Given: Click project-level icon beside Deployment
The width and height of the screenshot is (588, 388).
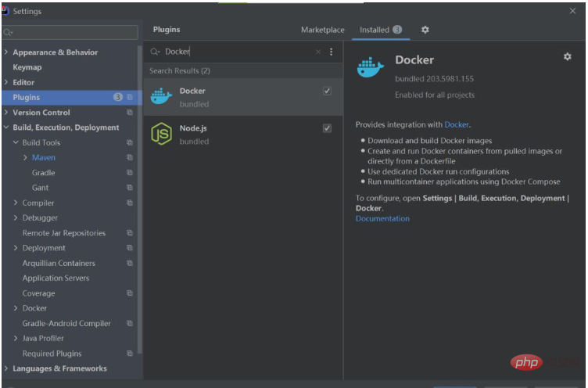Looking at the screenshot, I should pyautogui.click(x=130, y=248).
